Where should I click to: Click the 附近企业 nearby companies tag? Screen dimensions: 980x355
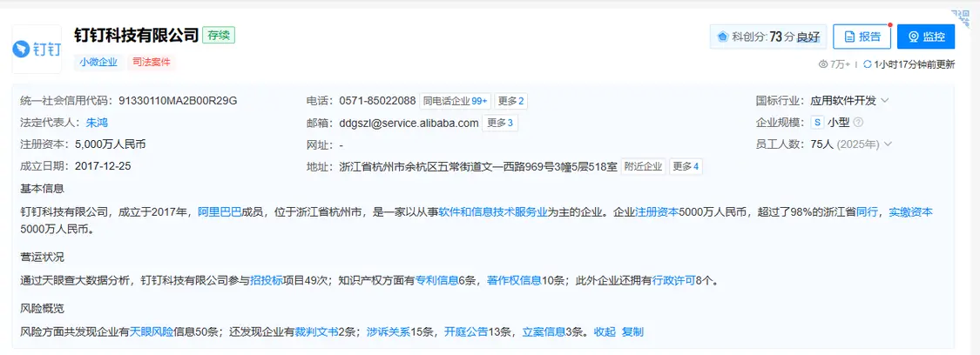point(643,166)
